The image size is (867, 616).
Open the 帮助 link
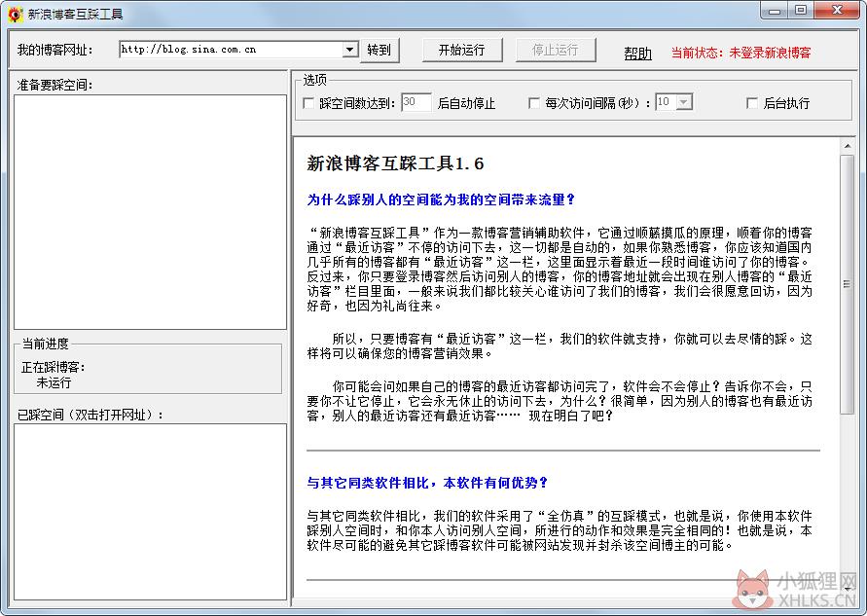point(637,54)
